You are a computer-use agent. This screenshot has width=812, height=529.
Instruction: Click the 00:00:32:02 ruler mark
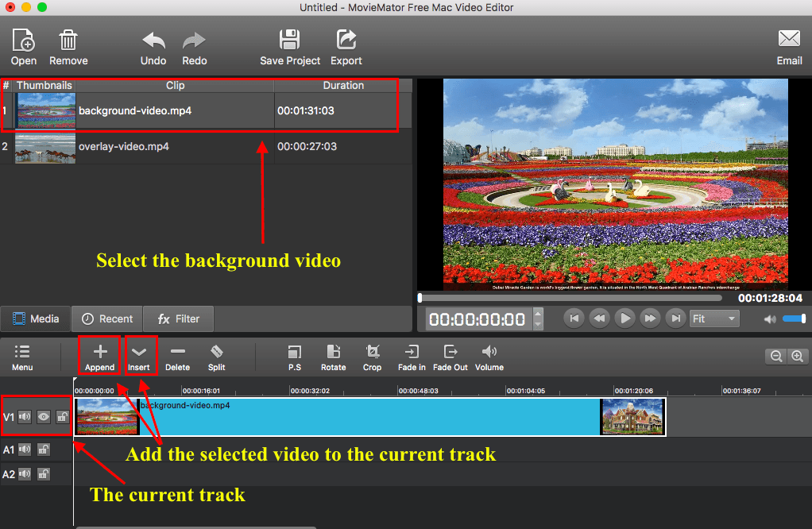tap(310, 391)
